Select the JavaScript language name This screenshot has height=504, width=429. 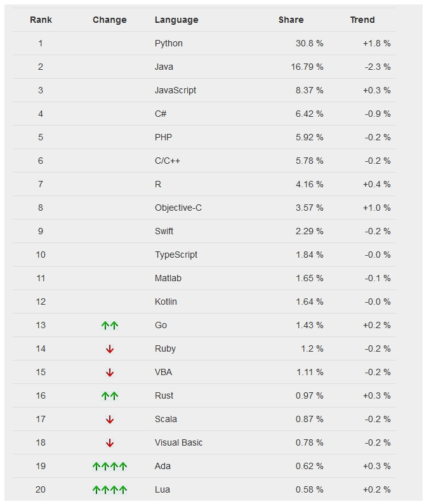click(176, 90)
